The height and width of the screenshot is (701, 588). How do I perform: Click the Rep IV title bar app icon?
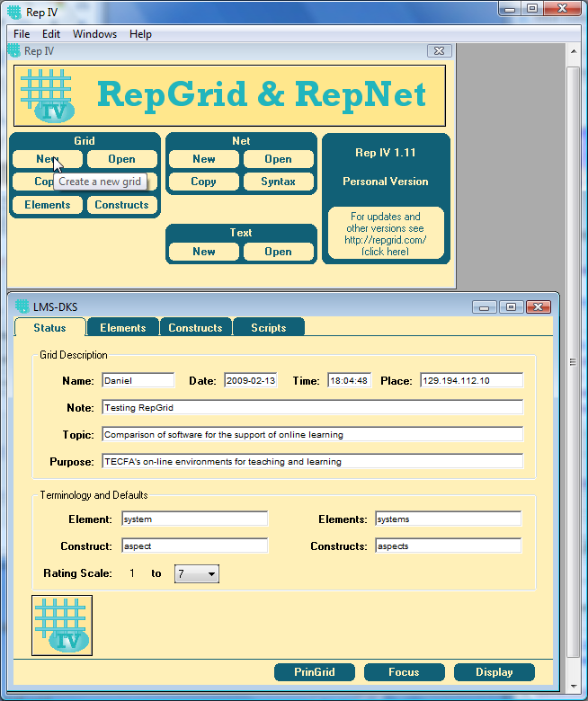point(13,11)
